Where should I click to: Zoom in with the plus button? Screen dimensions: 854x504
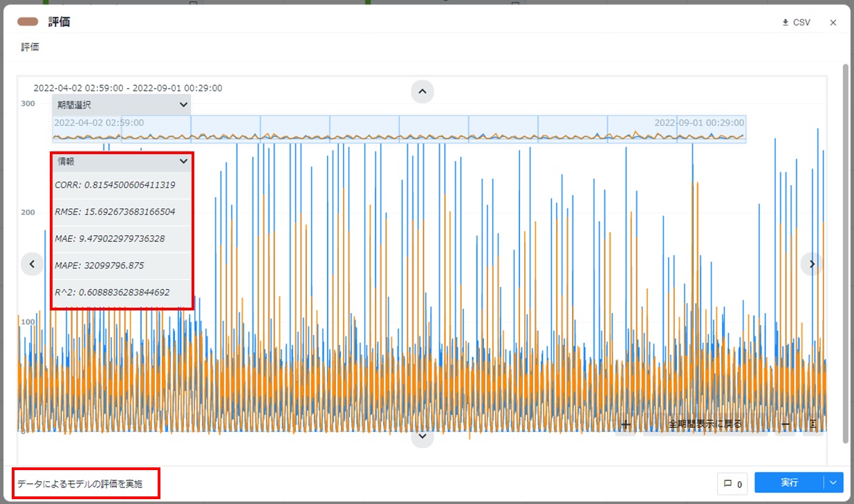click(x=626, y=424)
